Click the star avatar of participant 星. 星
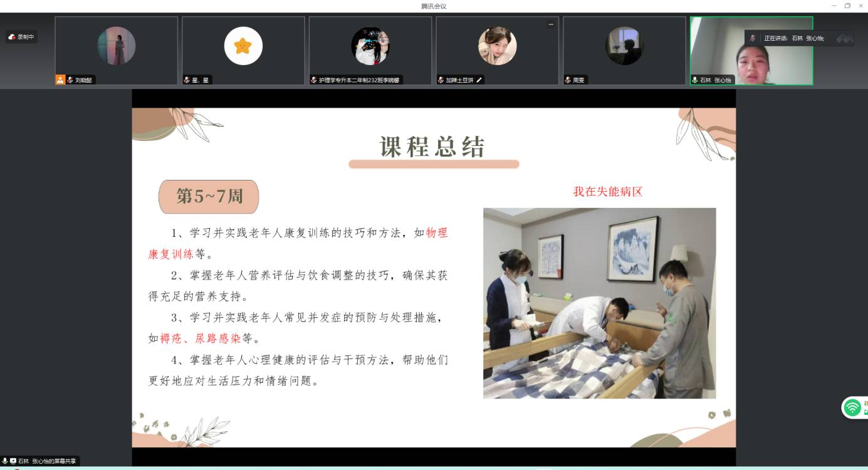868x470 pixels. point(243,46)
